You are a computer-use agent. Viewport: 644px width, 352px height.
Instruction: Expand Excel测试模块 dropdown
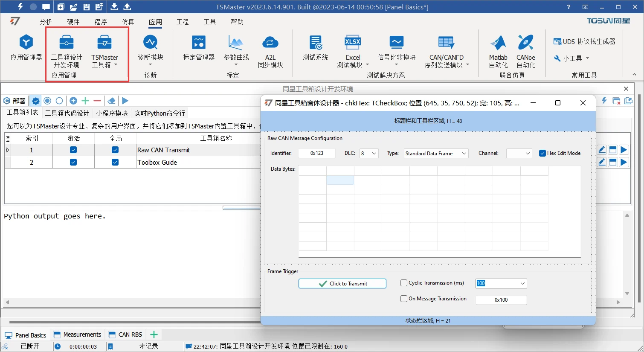click(x=367, y=65)
